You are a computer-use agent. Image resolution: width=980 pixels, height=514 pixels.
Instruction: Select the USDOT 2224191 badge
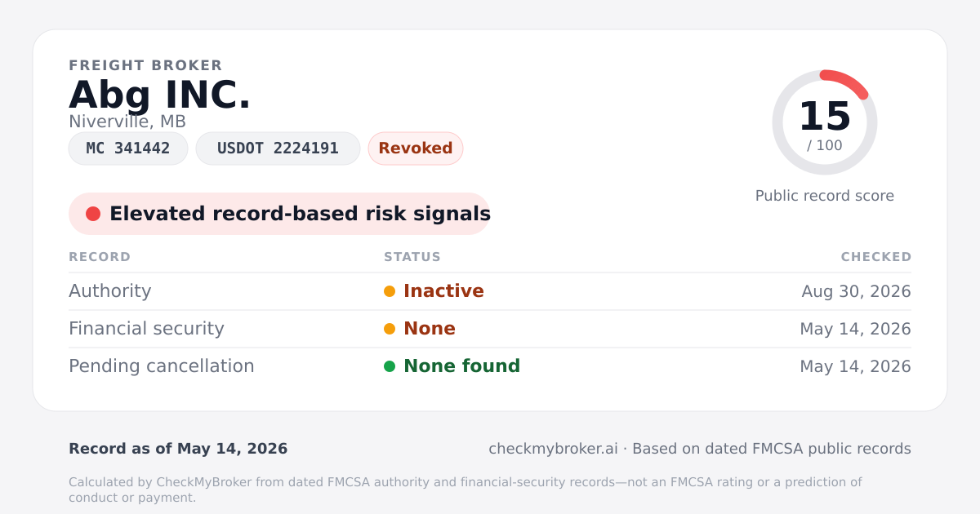278,148
